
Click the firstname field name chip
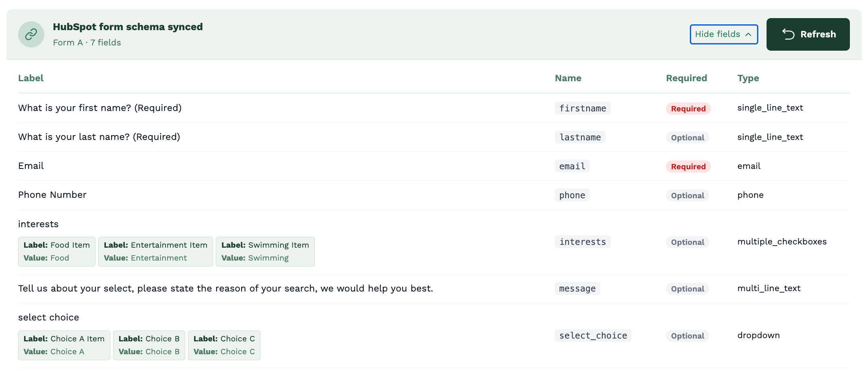(x=582, y=108)
